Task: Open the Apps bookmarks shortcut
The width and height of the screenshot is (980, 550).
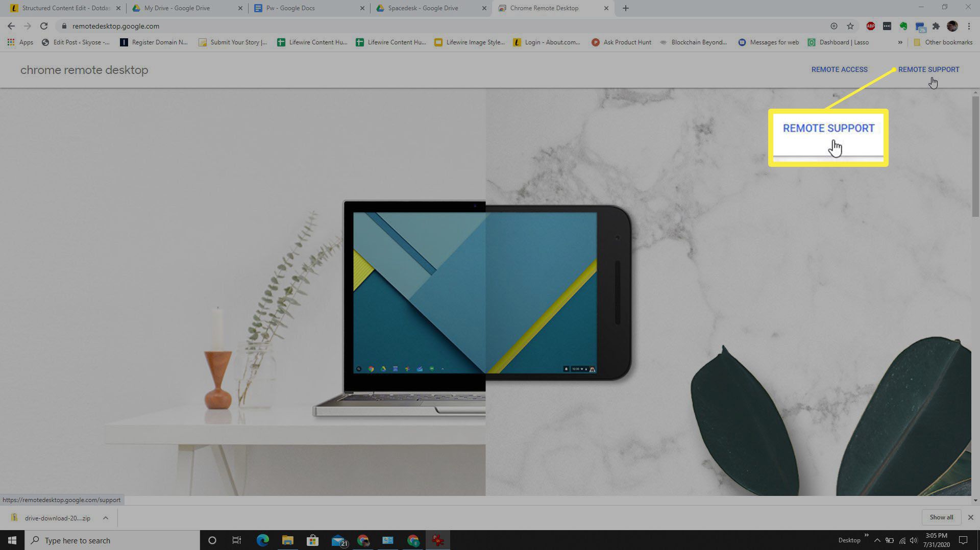Action: 20,42
